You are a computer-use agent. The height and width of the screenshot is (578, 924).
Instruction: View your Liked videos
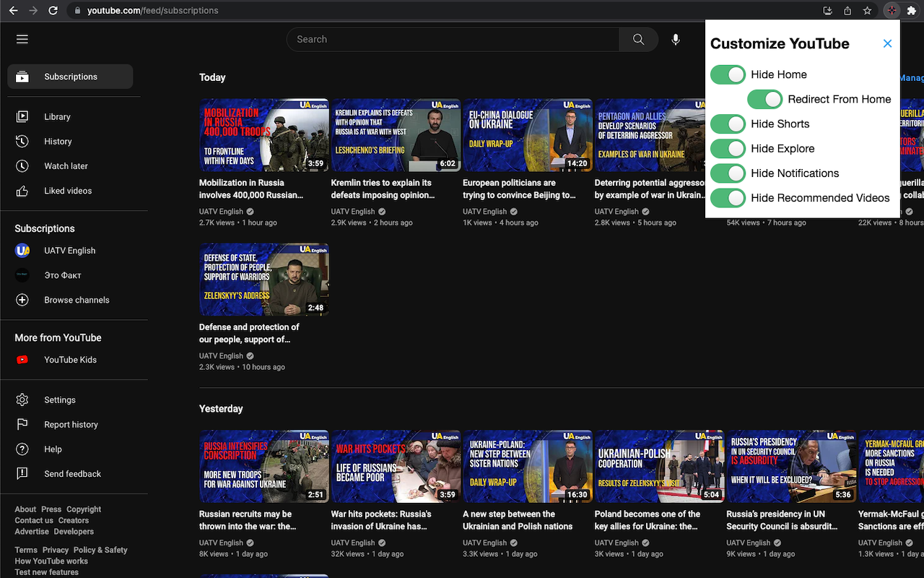(x=68, y=190)
